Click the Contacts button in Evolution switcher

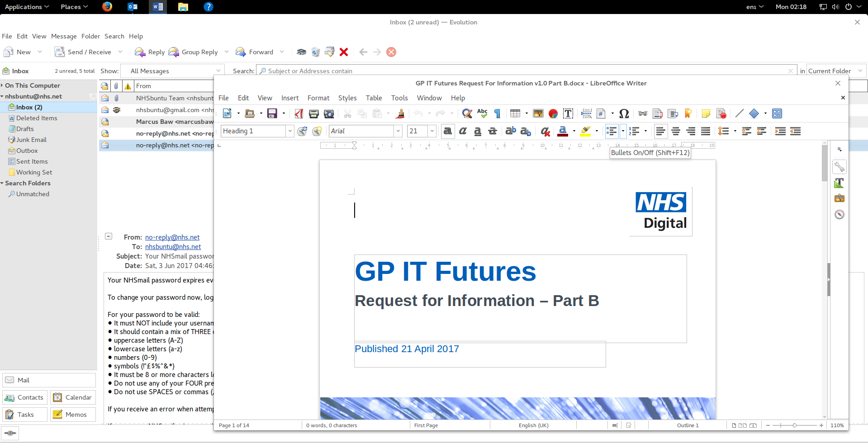pos(24,397)
